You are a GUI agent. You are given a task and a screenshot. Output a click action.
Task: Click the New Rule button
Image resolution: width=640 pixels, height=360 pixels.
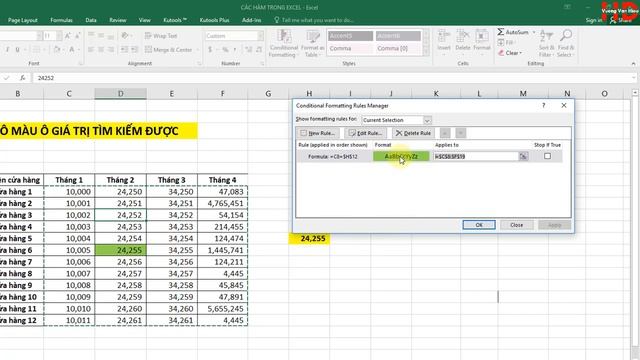(x=318, y=133)
